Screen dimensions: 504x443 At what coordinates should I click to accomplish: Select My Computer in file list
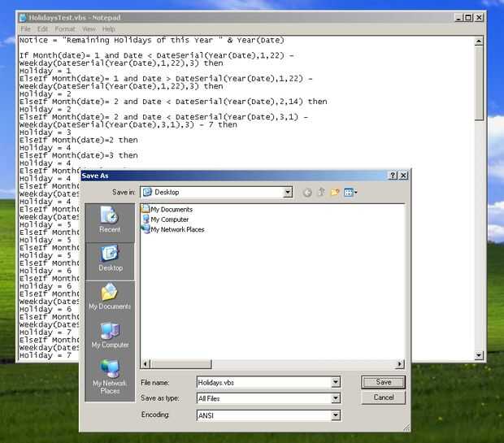click(165, 219)
